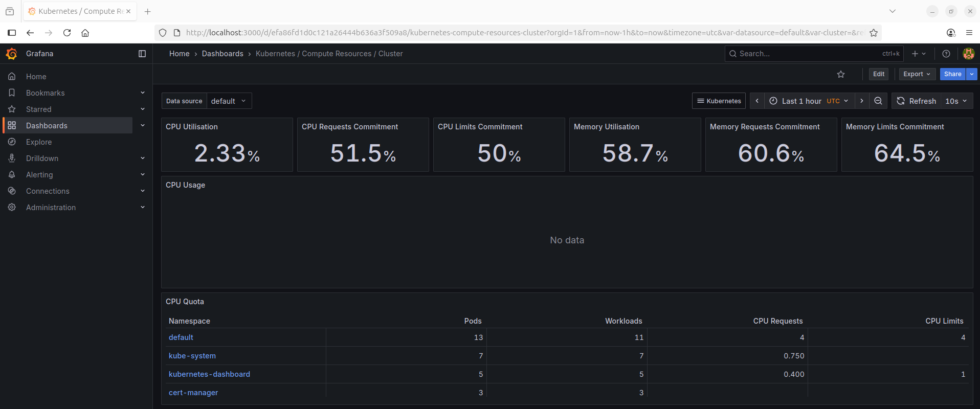Screen dimensions: 980x409
Task: Star this dashboard as favorite
Action: [x=841, y=74]
